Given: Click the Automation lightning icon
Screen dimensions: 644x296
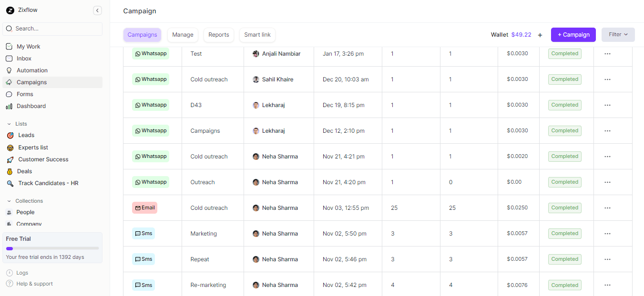Looking at the screenshot, I should (10, 70).
